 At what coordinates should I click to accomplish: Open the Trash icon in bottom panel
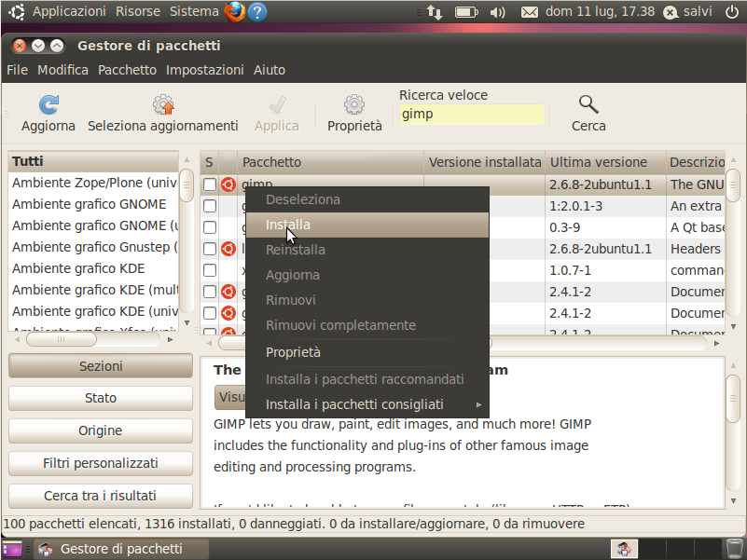736,549
